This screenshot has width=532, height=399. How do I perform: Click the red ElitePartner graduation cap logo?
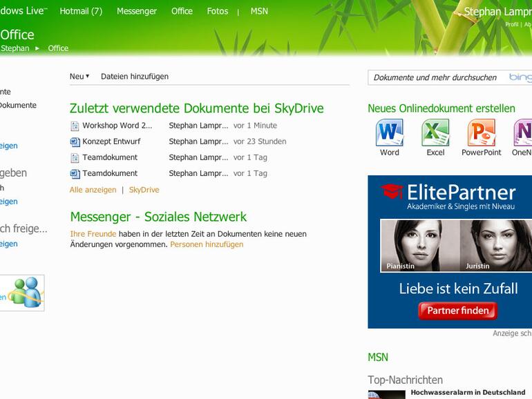392,191
